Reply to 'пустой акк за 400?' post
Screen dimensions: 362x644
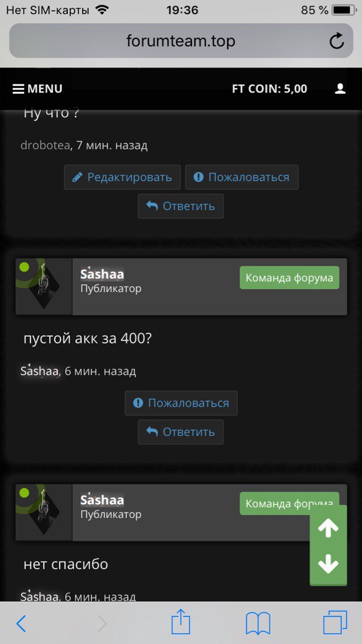tap(181, 431)
